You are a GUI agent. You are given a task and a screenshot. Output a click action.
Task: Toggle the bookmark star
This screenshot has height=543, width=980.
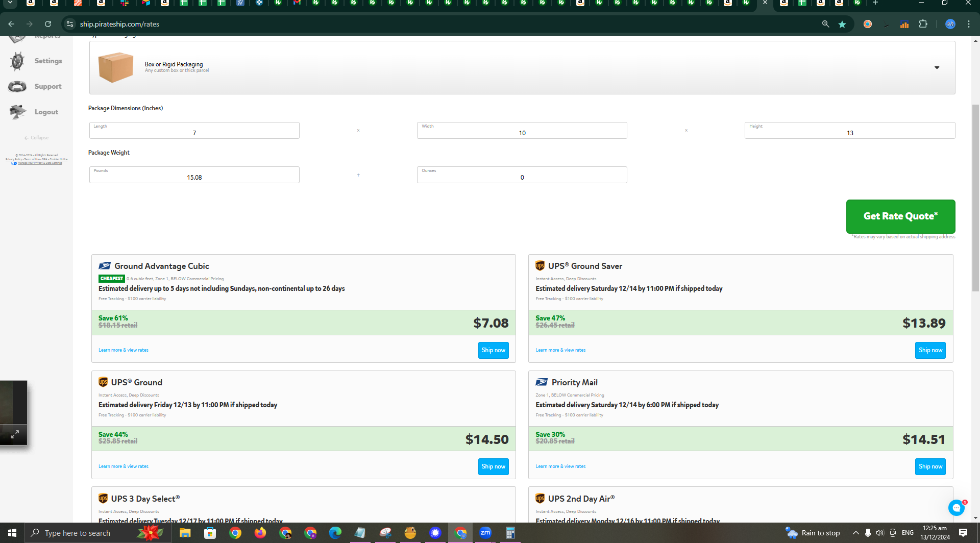[842, 24]
